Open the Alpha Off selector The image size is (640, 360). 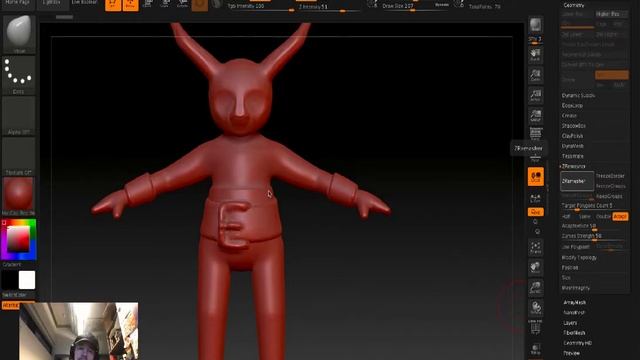[x=19, y=116]
